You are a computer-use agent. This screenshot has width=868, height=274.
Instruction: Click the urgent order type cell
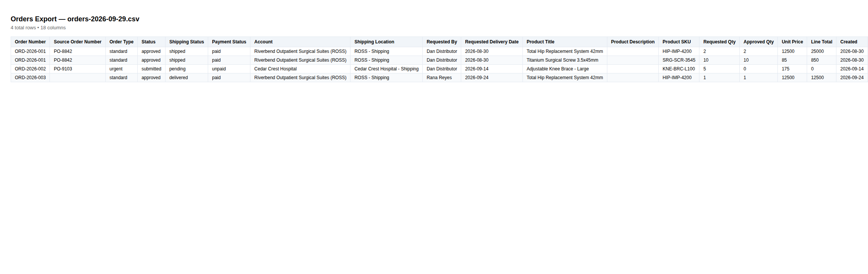point(121,69)
